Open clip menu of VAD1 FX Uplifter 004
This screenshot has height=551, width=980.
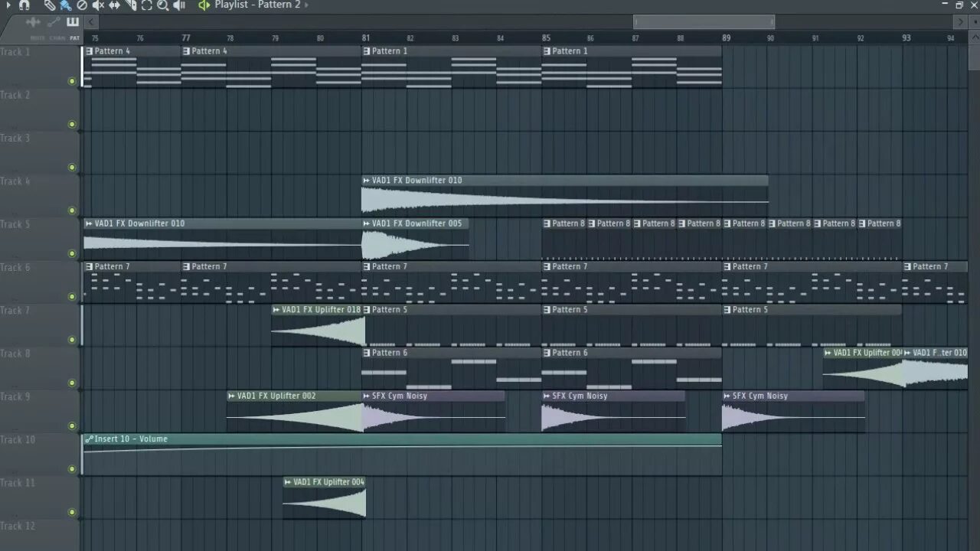point(288,482)
